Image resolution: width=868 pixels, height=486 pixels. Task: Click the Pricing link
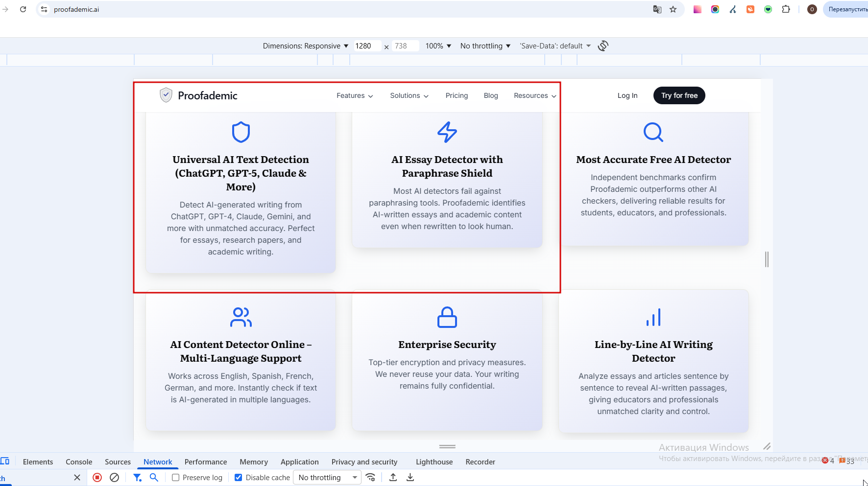457,95
